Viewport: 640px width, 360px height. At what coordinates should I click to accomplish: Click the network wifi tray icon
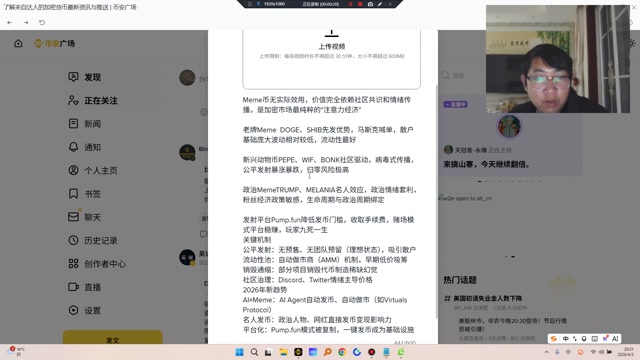[x=593, y=352]
